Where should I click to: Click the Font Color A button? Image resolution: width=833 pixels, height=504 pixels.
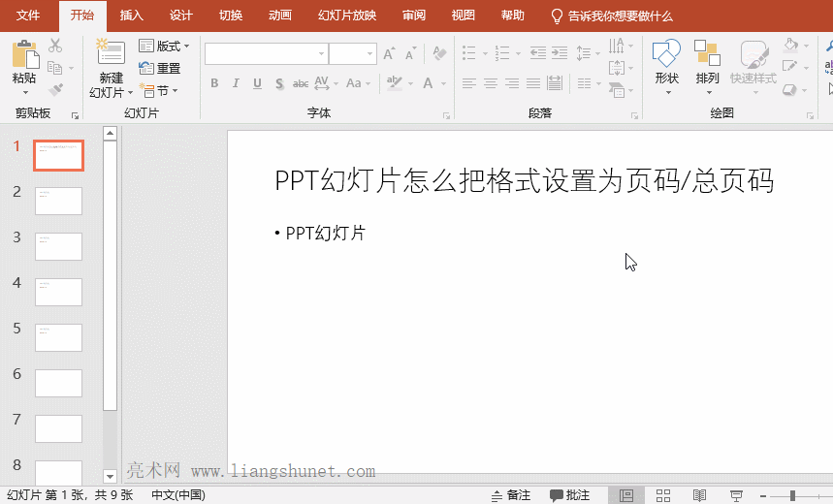coord(429,83)
